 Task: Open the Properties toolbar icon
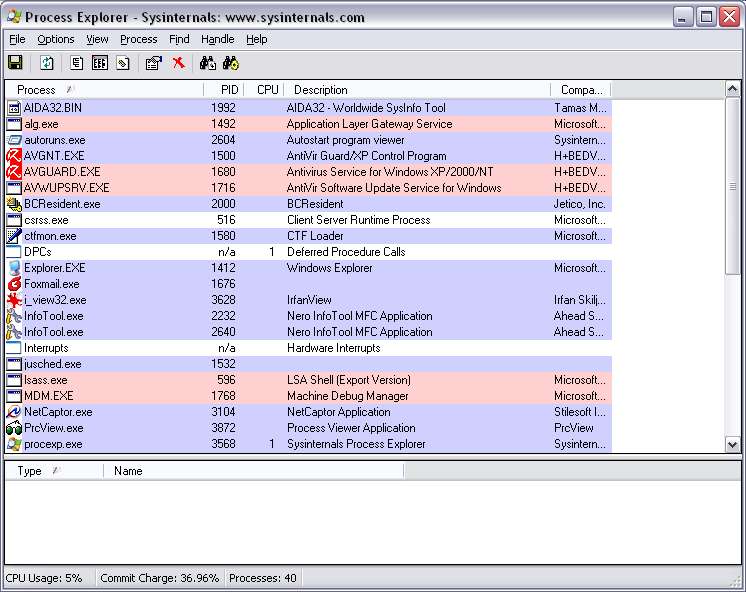(x=153, y=63)
